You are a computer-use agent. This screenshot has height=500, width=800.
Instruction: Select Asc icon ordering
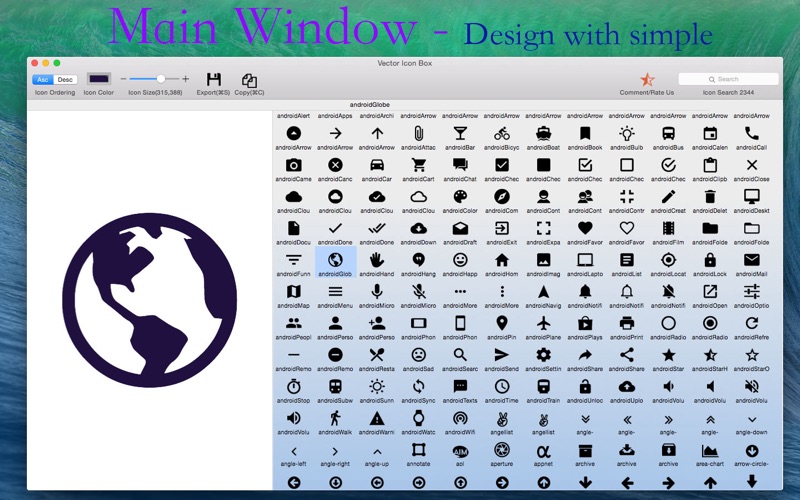pos(43,80)
